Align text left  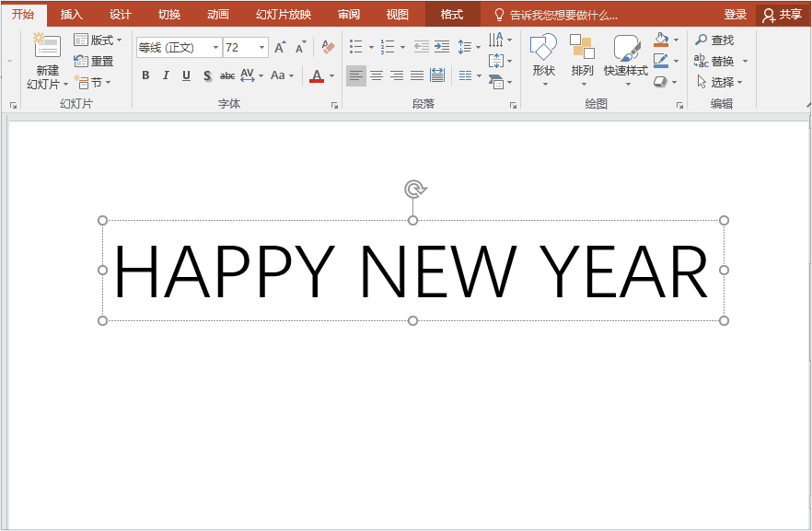click(355, 75)
